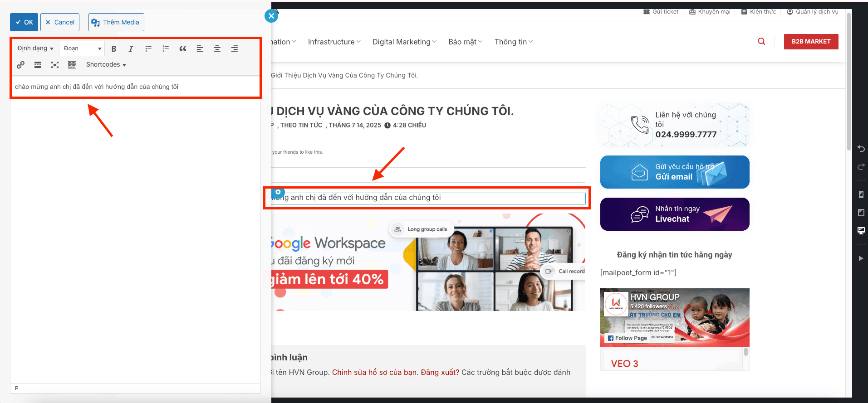The width and height of the screenshot is (868, 403).
Task: Expand the Shortcodes dropdown
Action: [106, 65]
